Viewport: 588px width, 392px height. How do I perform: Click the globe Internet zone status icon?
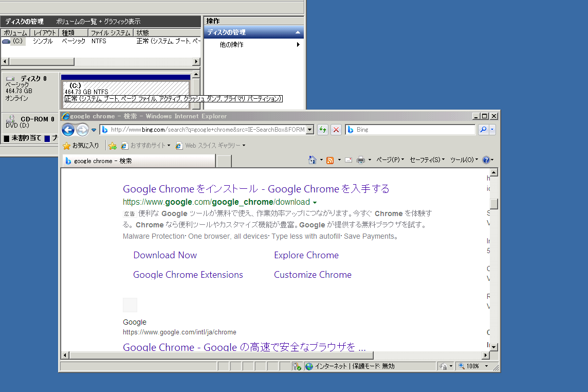click(x=309, y=366)
